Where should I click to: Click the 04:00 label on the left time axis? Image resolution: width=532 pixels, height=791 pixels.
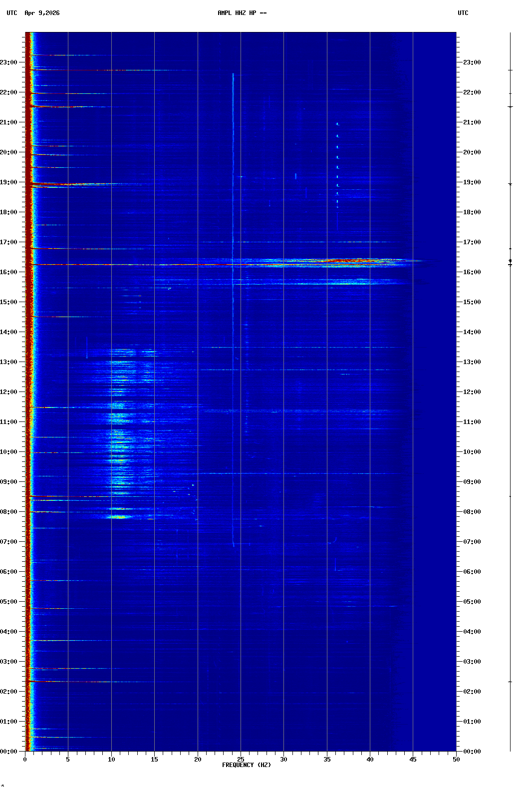click(9, 632)
